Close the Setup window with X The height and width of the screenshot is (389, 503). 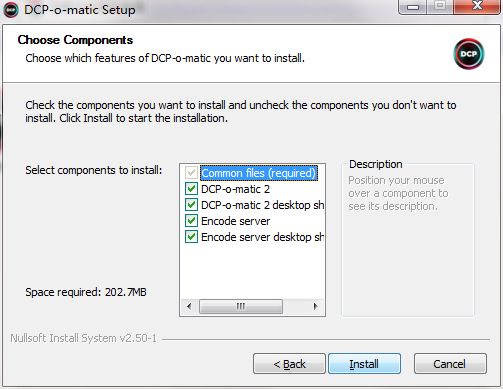(x=477, y=6)
